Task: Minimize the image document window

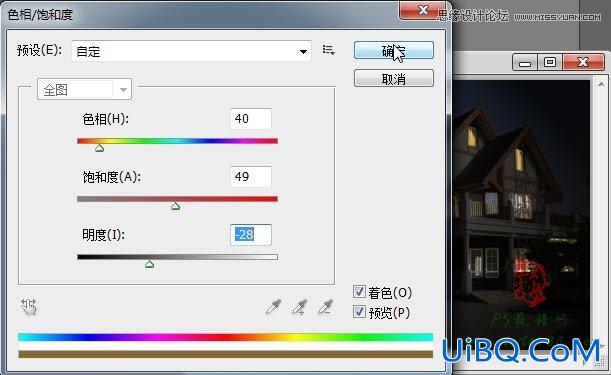Action: (525, 62)
